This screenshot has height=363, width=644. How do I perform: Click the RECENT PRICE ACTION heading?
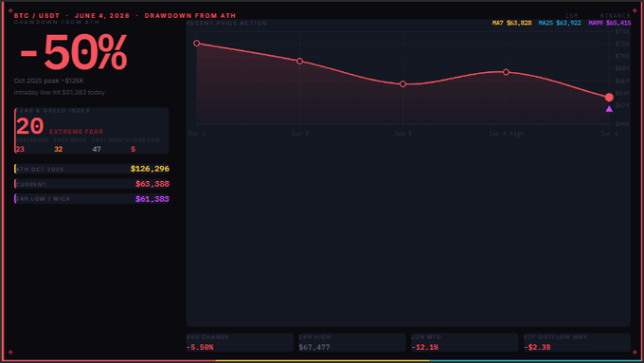tap(226, 23)
